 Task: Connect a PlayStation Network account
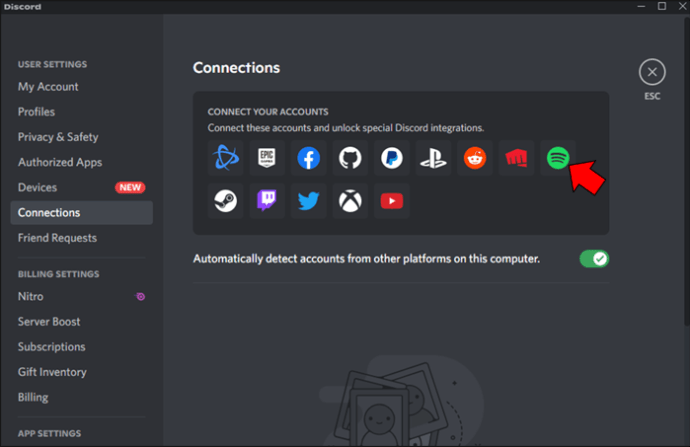click(x=433, y=158)
